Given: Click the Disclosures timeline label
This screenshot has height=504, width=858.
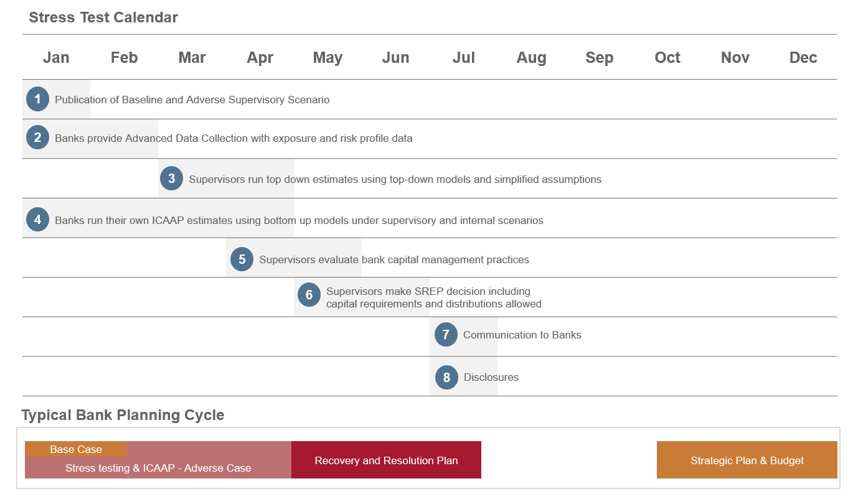Looking at the screenshot, I should point(491,377).
